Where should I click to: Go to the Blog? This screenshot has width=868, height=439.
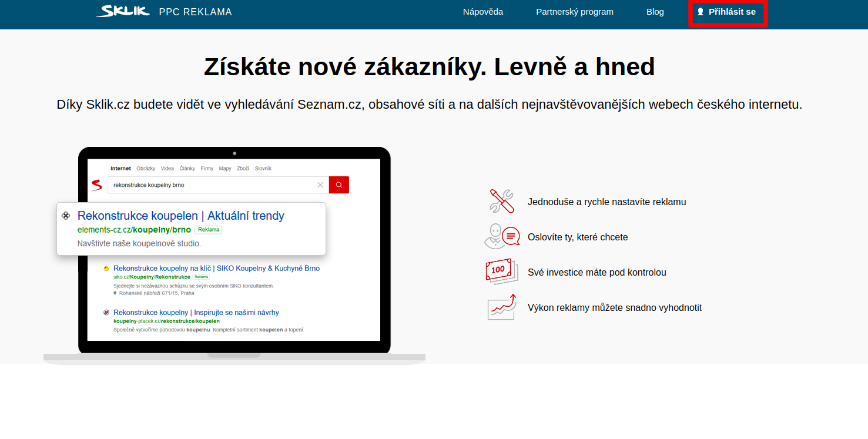tap(655, 12)
